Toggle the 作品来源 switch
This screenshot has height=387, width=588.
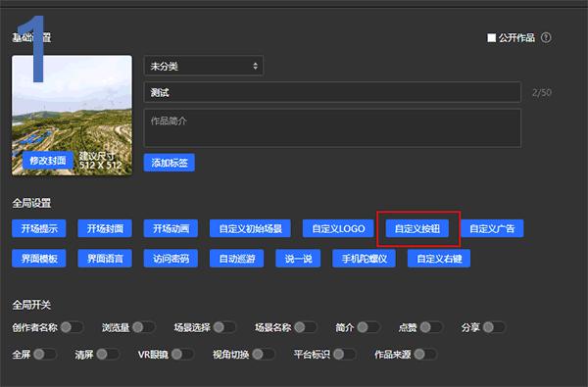pyautogui.click(x=425, y=354)
